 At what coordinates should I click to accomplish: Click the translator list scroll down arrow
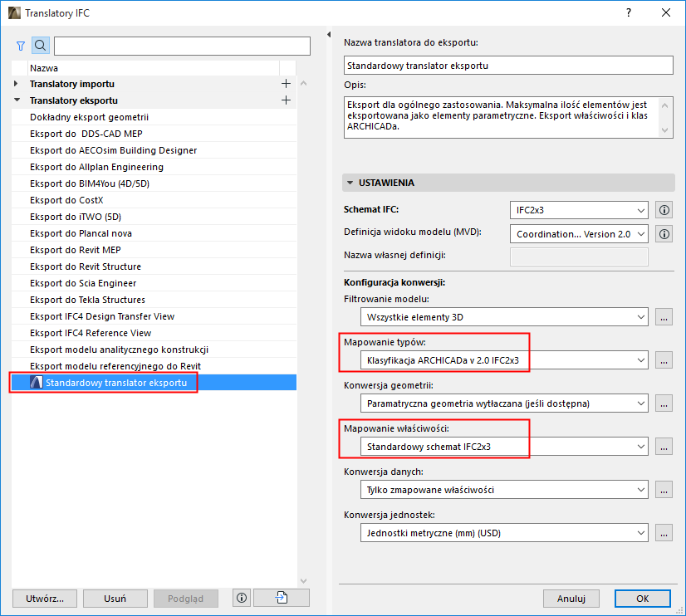(x=304, y=580)
